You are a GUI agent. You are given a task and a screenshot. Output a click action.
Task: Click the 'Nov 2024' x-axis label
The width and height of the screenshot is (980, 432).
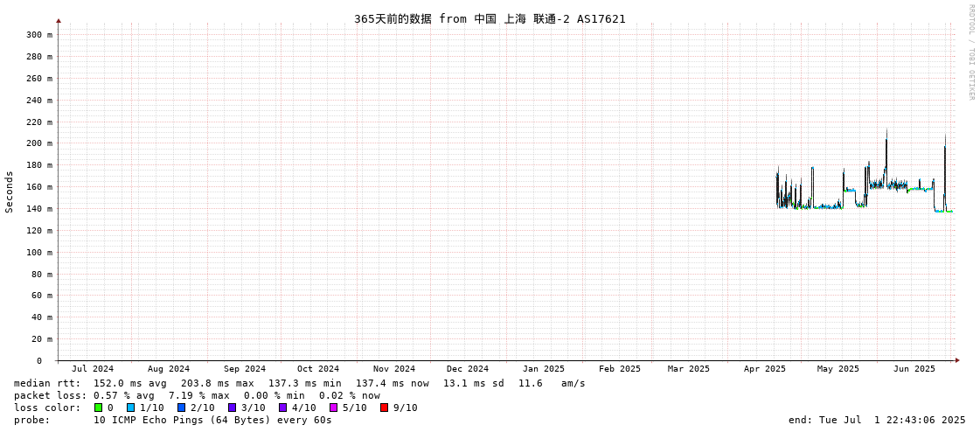click(x=394, y=369)
